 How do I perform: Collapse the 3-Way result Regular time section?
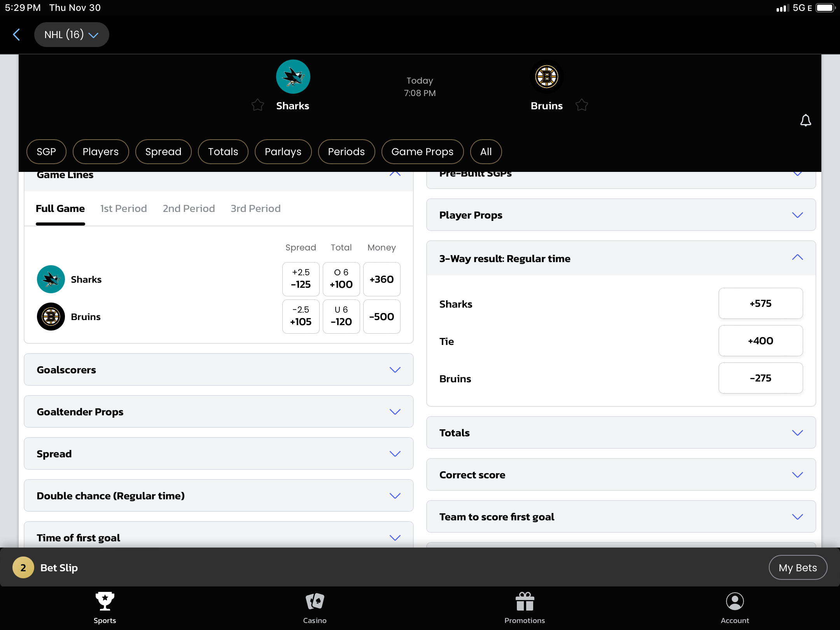pos(797,258)
